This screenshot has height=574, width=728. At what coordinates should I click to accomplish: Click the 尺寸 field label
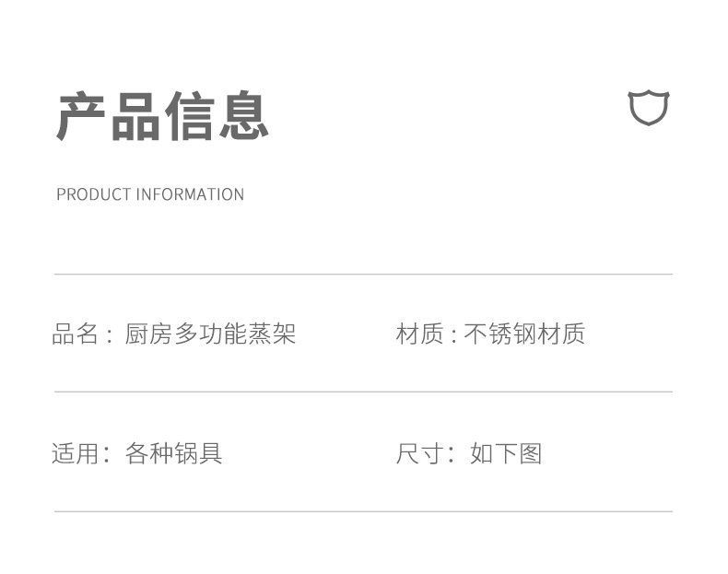tap(419, 453)
